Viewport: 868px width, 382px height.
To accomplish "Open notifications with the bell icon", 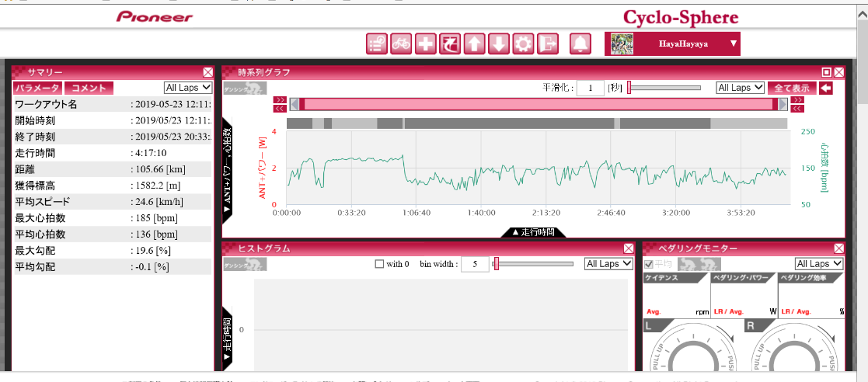I will click(x=580, y=44).
